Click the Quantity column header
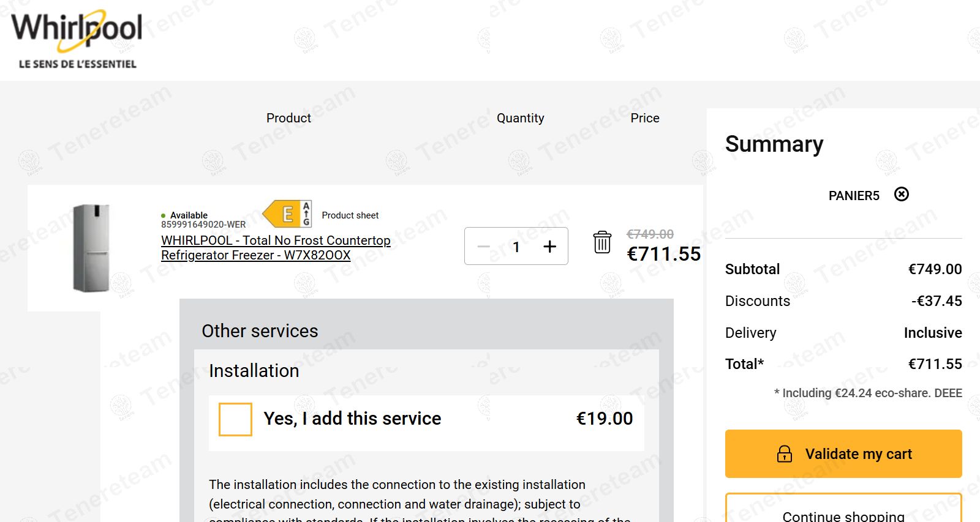This screenshot has height=522, width=980. coord(521,118)
